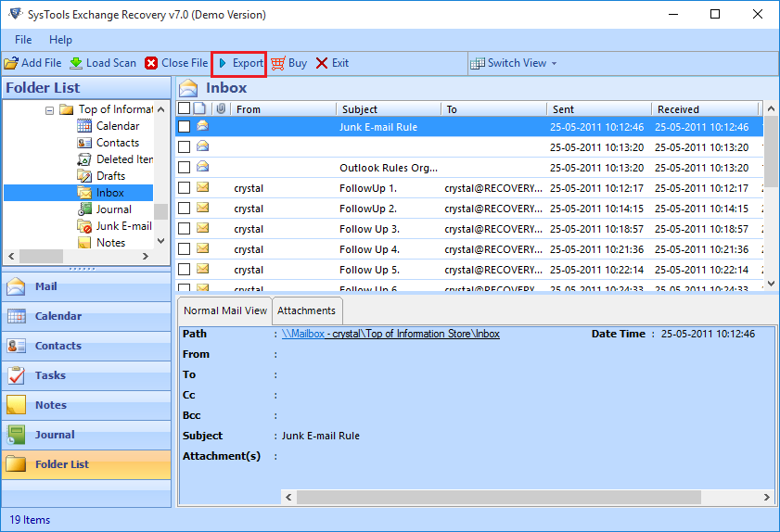
Task: Collapse the Top of Information Store node
Action: (50, 110)
